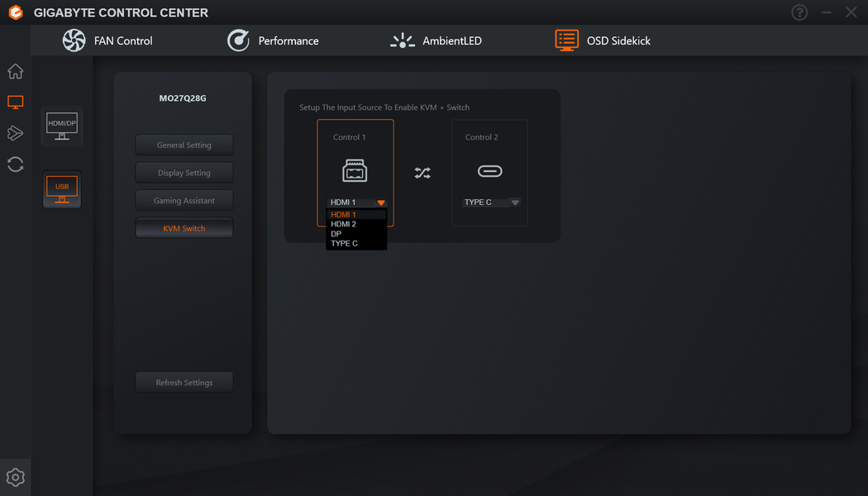This screenshot has height=496, width=868.
Task: Click the Control 2 label
Action: pyautogui.click(x=482, y=137)
